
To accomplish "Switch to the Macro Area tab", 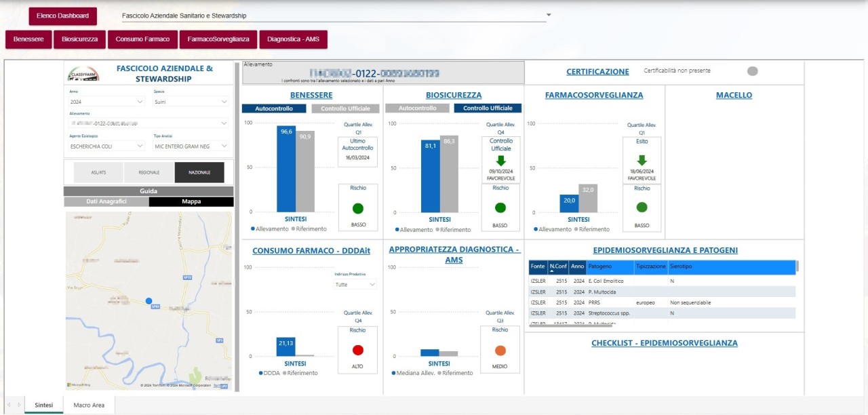I will click(x=89, y=405).
